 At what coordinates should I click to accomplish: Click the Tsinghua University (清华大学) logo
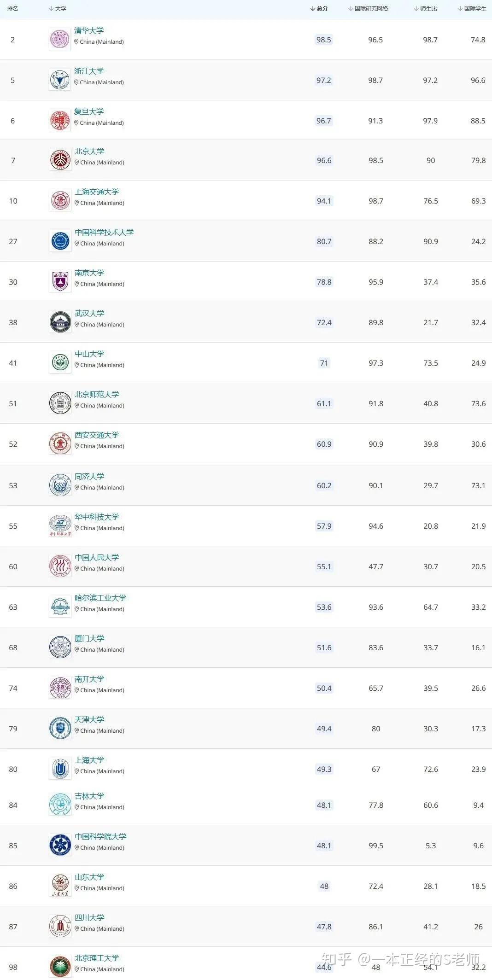[59, 39]
